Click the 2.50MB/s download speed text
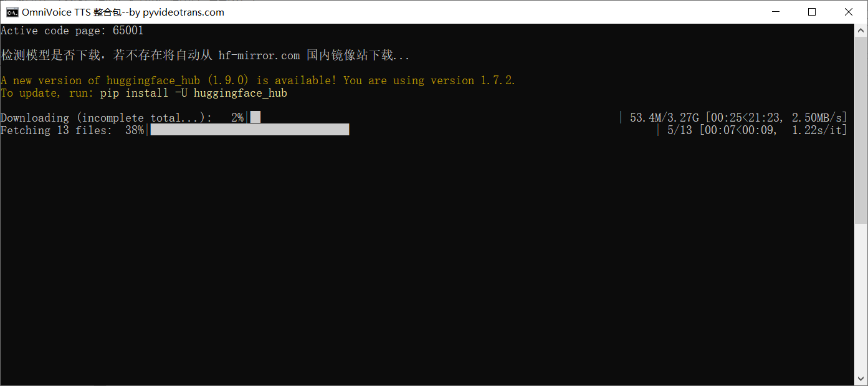 click(x=818, y=118)
